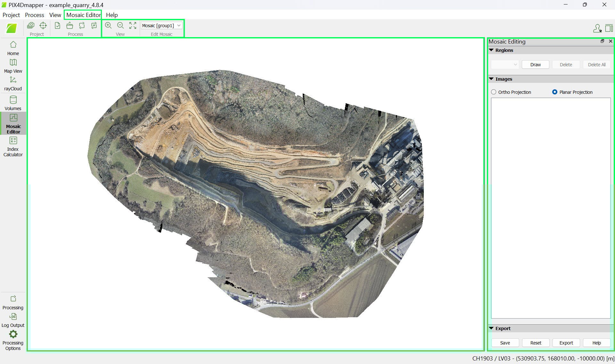Collapse the Regions section
This screenshot has width=615, height=364.
click(491, 50)
